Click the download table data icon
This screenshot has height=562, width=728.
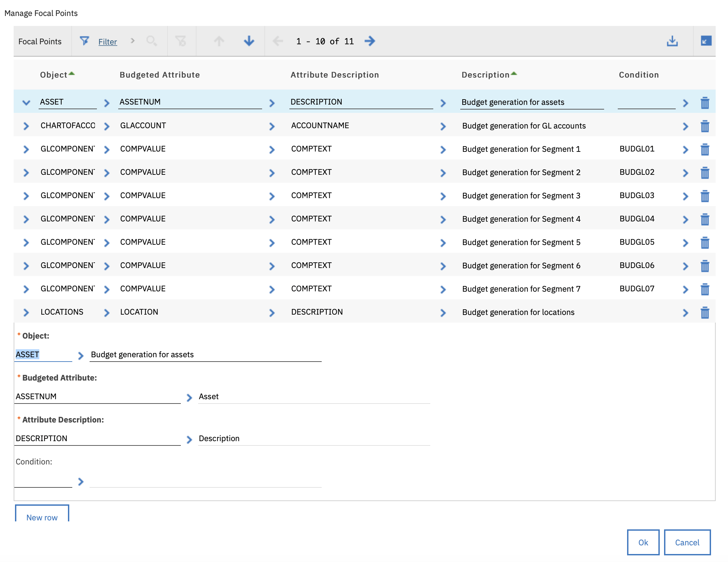pos(672,41)
